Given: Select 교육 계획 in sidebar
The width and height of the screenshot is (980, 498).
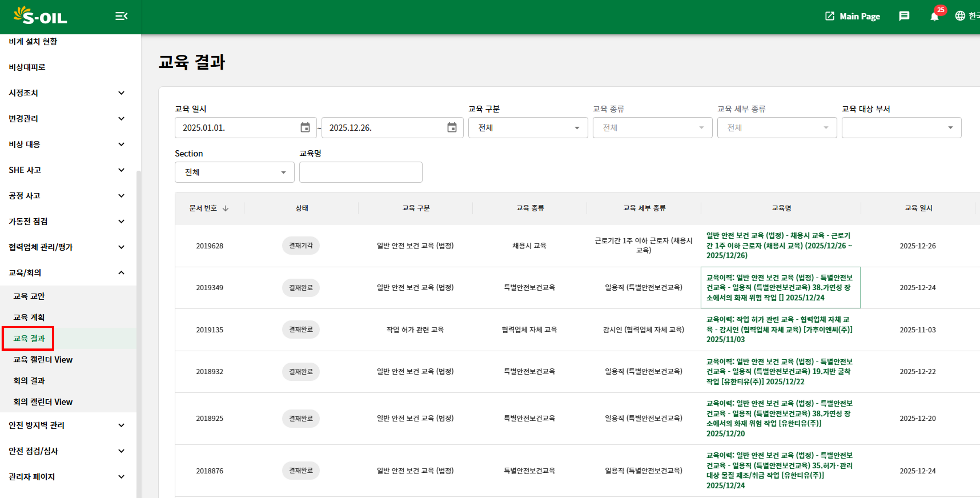Looking at the screenshot, I should point(29,317).
